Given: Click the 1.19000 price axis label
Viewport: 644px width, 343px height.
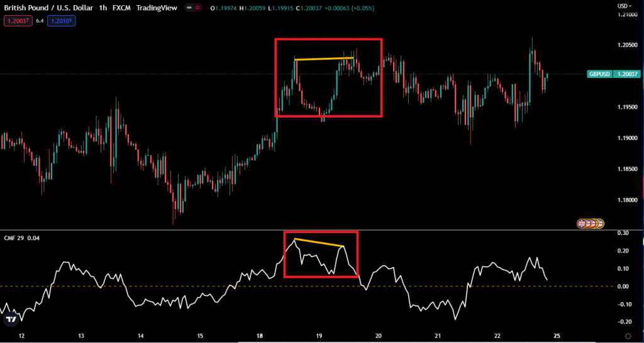Looking at the screenshot, I should [629, 138].
